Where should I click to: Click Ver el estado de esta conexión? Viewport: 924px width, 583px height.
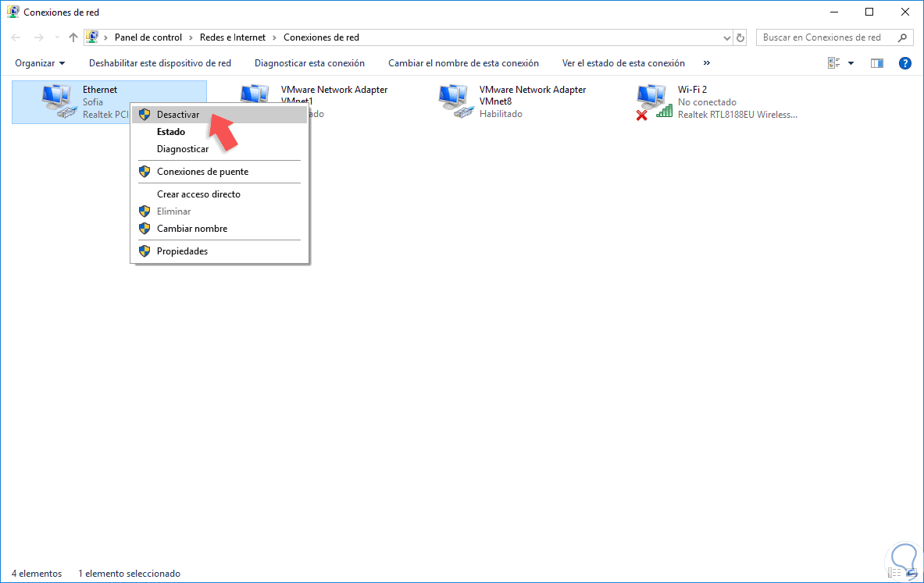pos(623,63)
